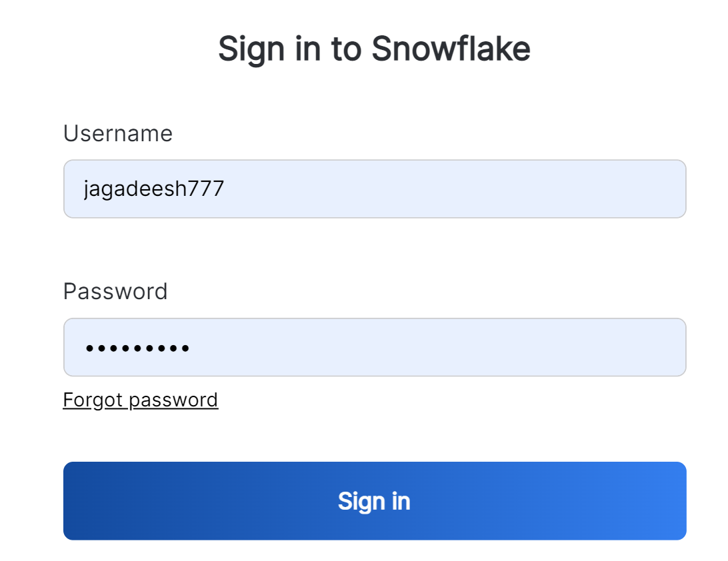Image resolution: width=728 pixels, height=561 pixels.
Task: Click the Username input field
Action: (x=374, y=189)
